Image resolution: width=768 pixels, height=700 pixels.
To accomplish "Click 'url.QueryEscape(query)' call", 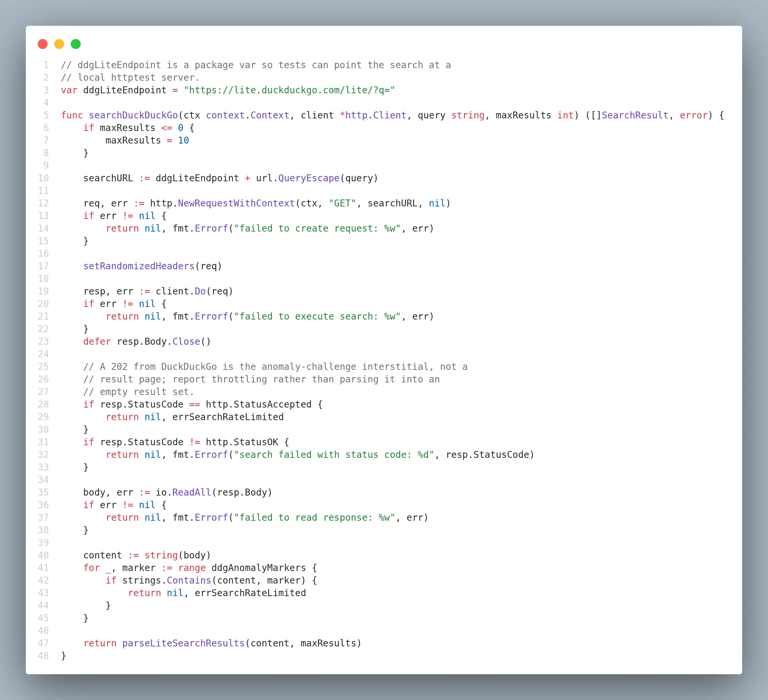I will tap(317, 178).
